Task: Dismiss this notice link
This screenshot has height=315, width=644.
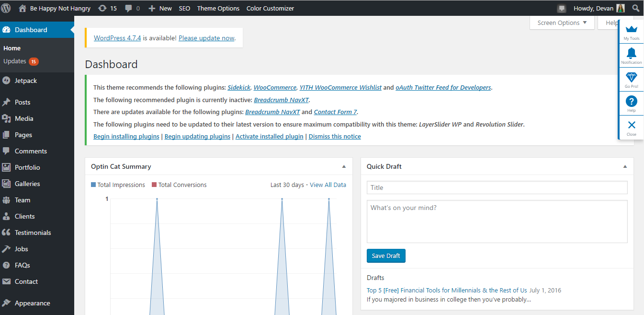Action: [x=335, y=137]
